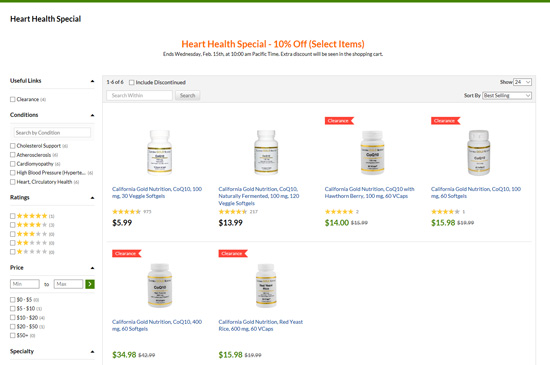Click Clearance badge on CoQ10 Hawthorn Berry

click(339, 121)
